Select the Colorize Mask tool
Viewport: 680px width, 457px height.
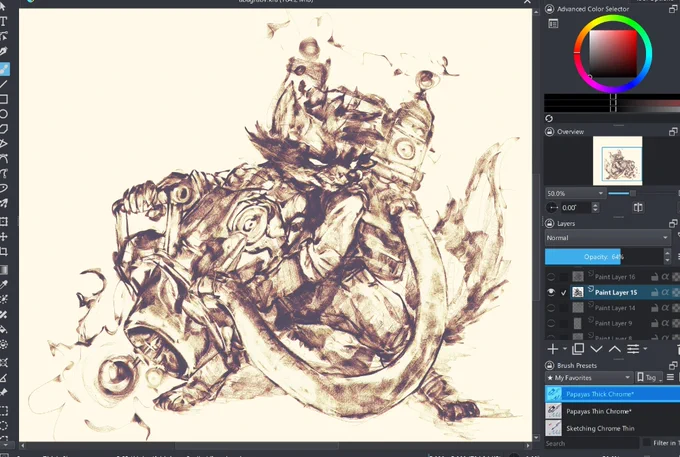[3, 299]
